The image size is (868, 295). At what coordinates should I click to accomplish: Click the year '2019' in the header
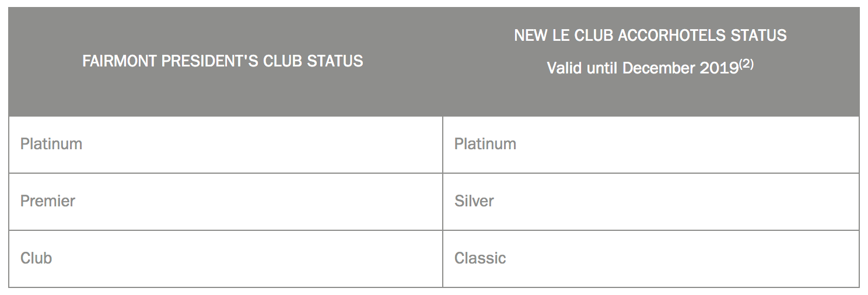pyautogui.click(x=719, y=68)
